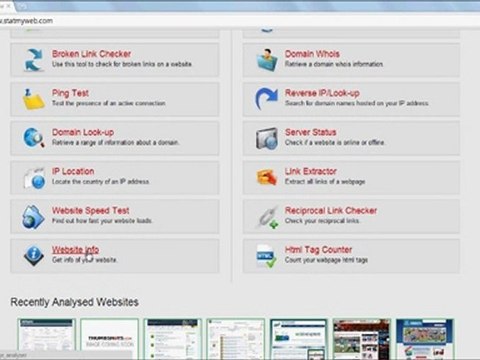Open the Website Info link
This screenshot has height=360, width=480.
(x=75, y=250)
